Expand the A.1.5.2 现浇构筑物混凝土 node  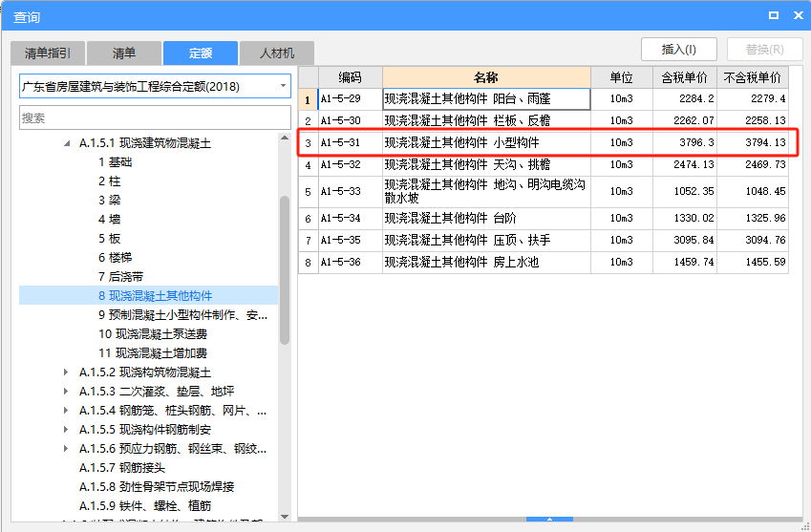click(66, 372)
